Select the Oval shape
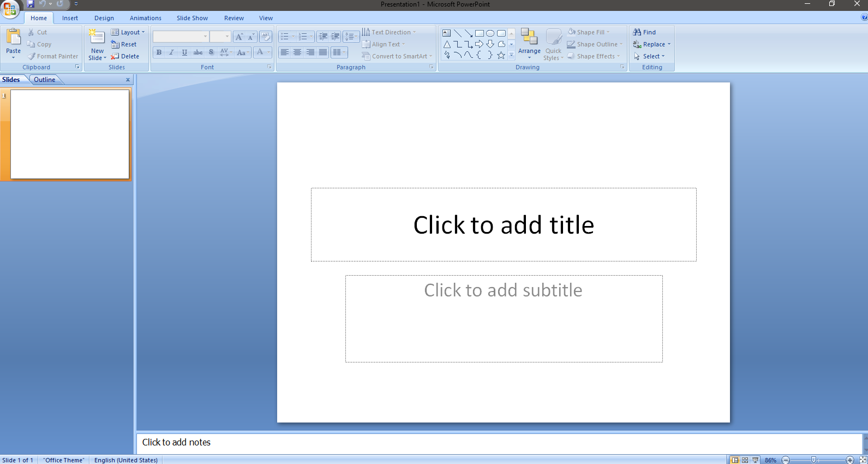This screenshot has width=868, height=464. coord(490,33)
